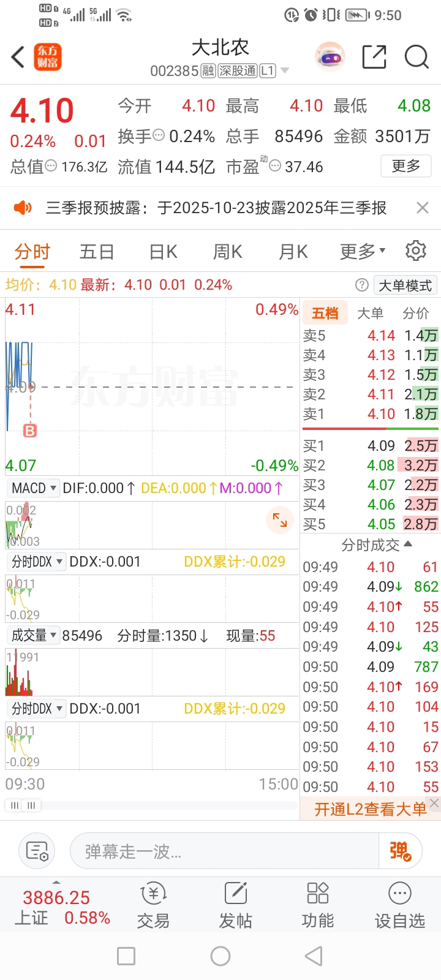The image size is (441, 980).
Task: Select the 分价 tab
Action: 415,313
